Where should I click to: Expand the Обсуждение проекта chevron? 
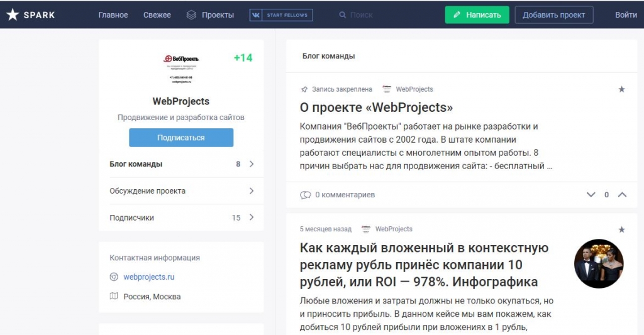click(x=252, y=191)
